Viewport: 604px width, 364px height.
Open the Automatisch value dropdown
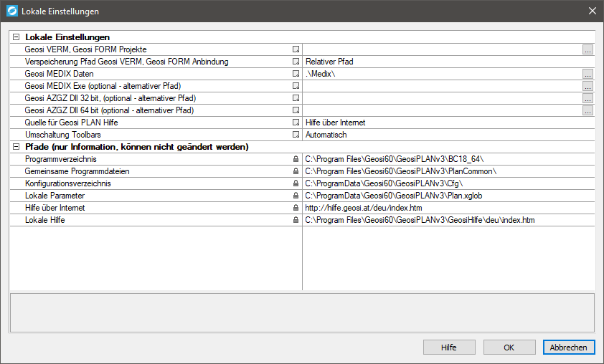click(448, 135)
